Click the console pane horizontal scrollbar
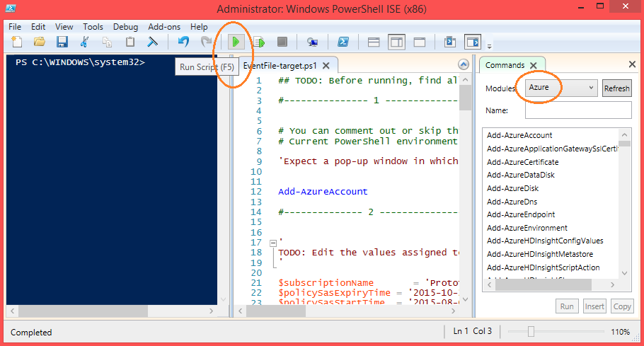Viewport: 644px width, 346px height. pyautogui.click(x=112, y=311)
